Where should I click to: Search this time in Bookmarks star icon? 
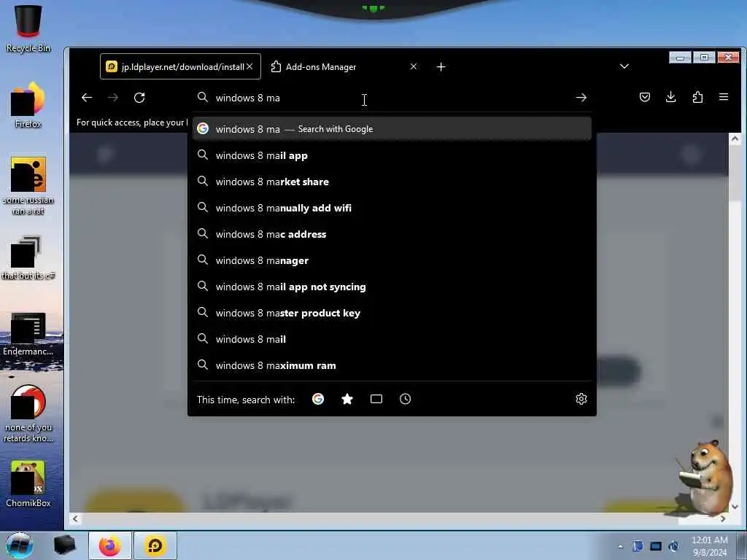point(347,399)
